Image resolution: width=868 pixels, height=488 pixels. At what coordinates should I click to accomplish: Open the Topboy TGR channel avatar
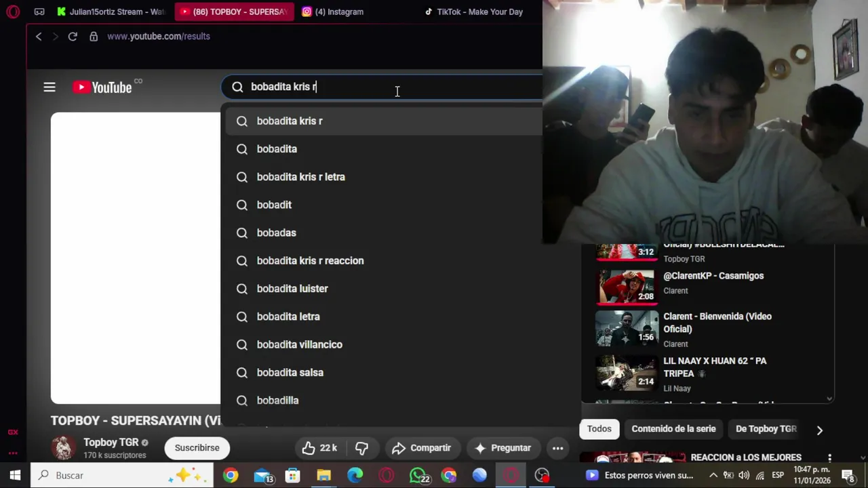pos(64,448)
